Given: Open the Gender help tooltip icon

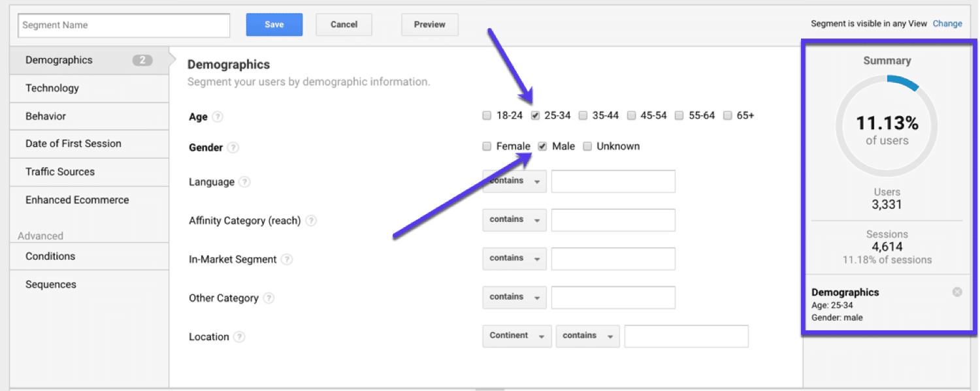Looking at the screenshot, I should [234, 147].
